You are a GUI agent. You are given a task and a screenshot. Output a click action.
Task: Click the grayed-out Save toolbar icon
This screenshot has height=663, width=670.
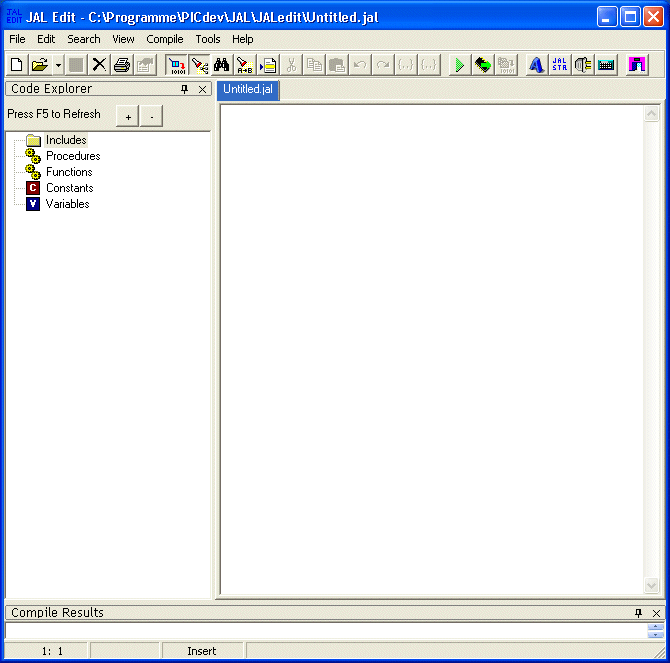76,65
